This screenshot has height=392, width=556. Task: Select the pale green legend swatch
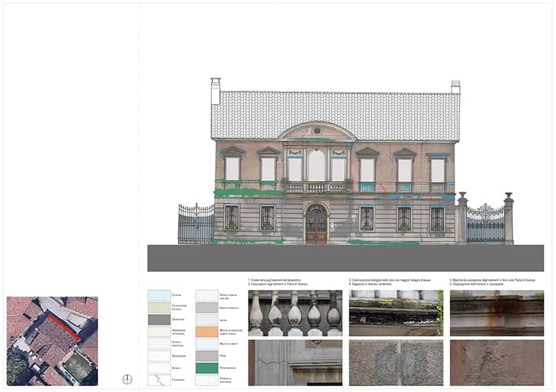159,308
